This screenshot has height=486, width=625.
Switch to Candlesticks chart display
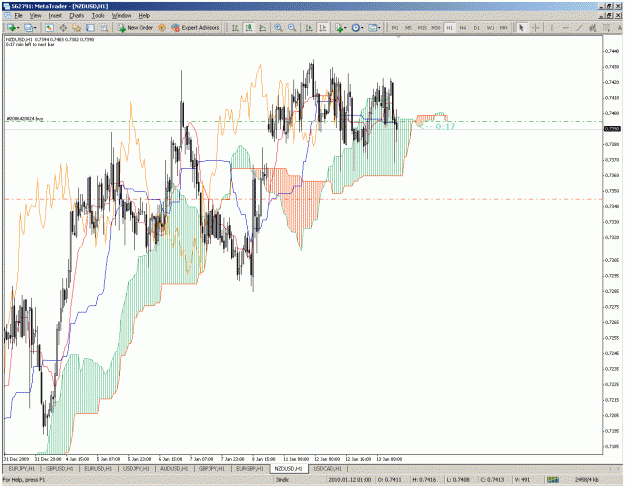249,28
